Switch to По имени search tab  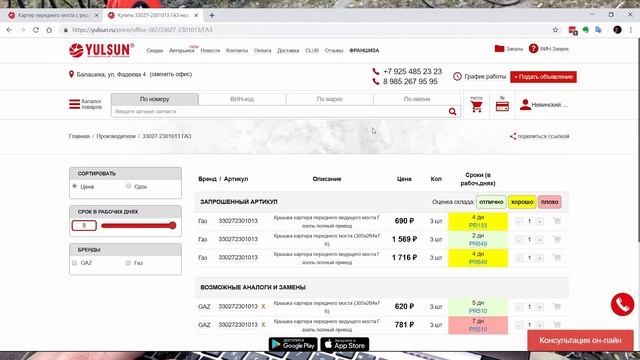pos(417,99)
